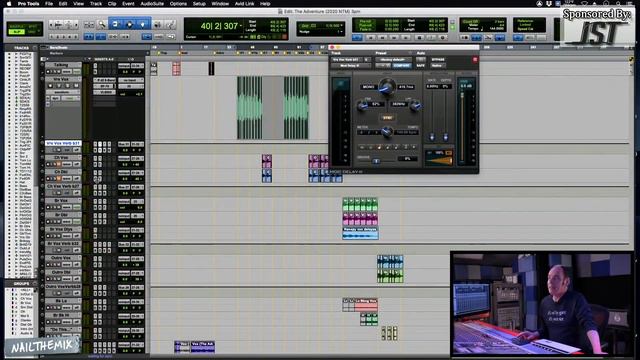
Task: Unmute the Ch Dbl track
Action: coord(58,178)
